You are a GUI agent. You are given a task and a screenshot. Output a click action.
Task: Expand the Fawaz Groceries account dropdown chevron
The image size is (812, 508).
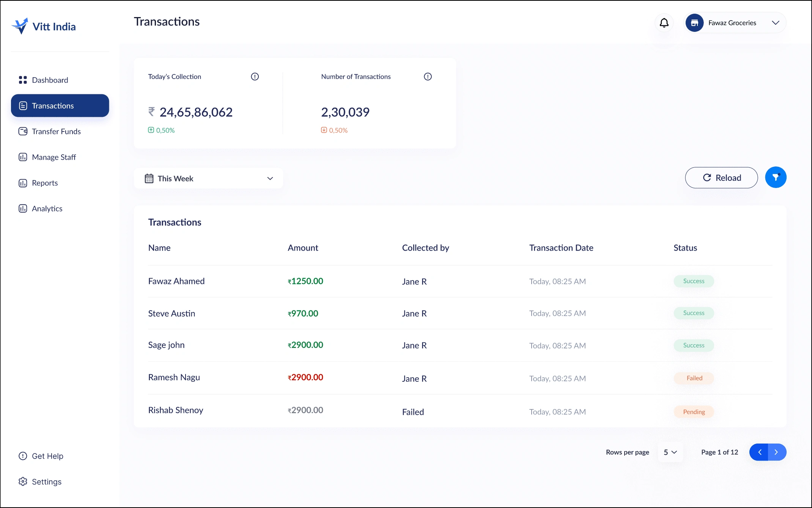tap(776, 23)
